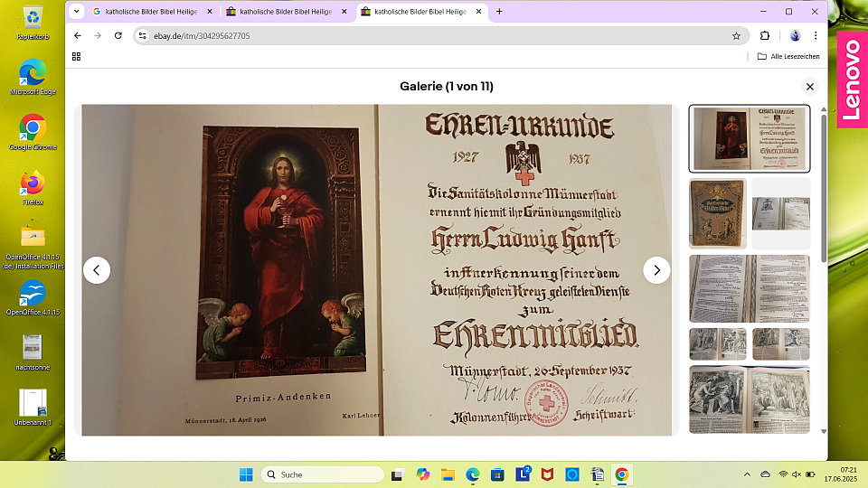
Task: Open Alle Lesezeichen folder
Action: [x=788, y=56]
